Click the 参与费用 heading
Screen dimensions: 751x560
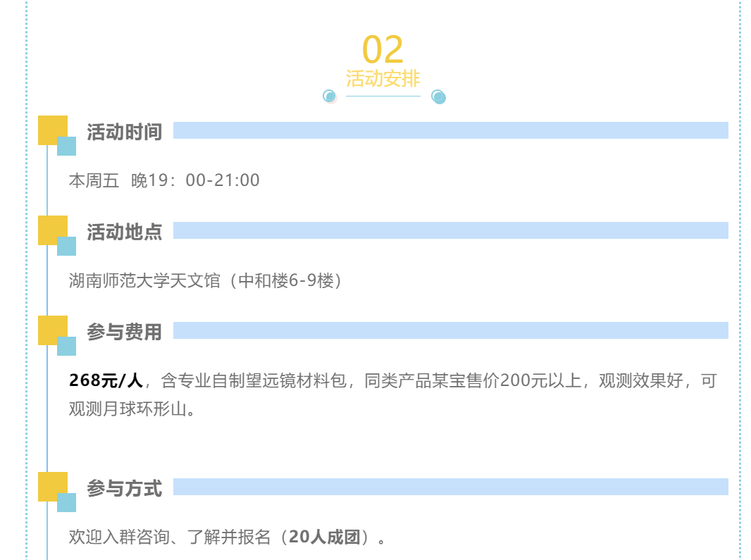125,332
